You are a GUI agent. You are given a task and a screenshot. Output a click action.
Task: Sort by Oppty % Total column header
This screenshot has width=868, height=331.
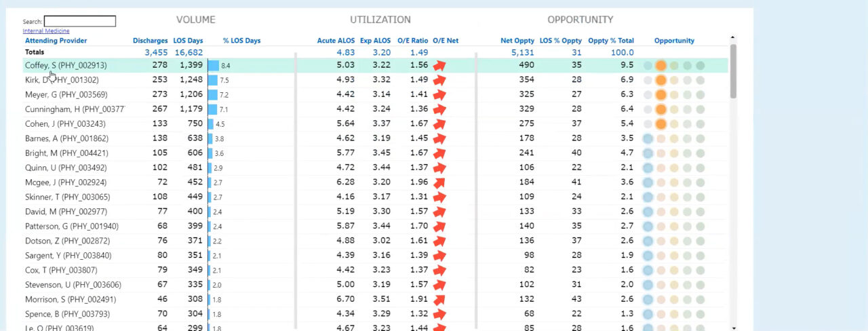(x=611, y=41)
